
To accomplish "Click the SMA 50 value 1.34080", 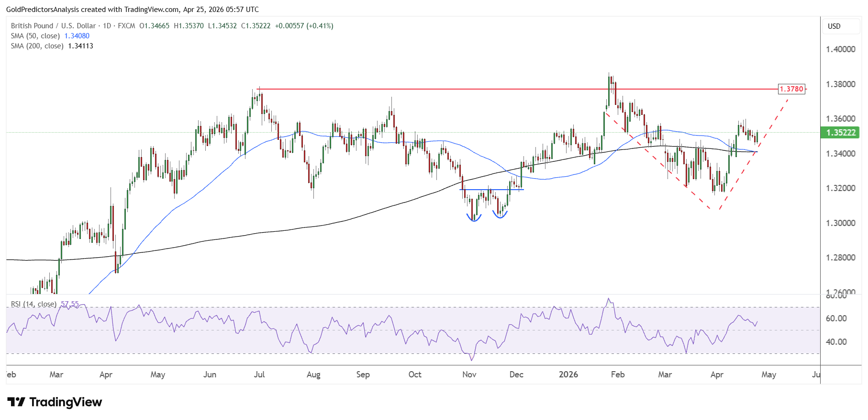I will click(77, 36).
